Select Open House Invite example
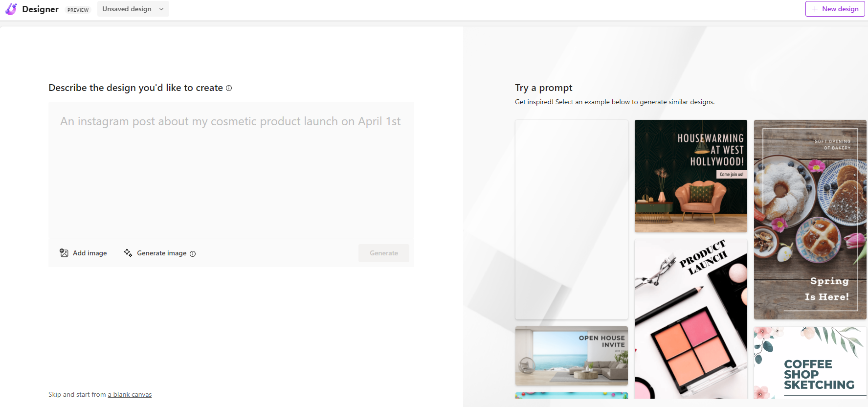Screen dimensions: 868x407 pos(572,356)
